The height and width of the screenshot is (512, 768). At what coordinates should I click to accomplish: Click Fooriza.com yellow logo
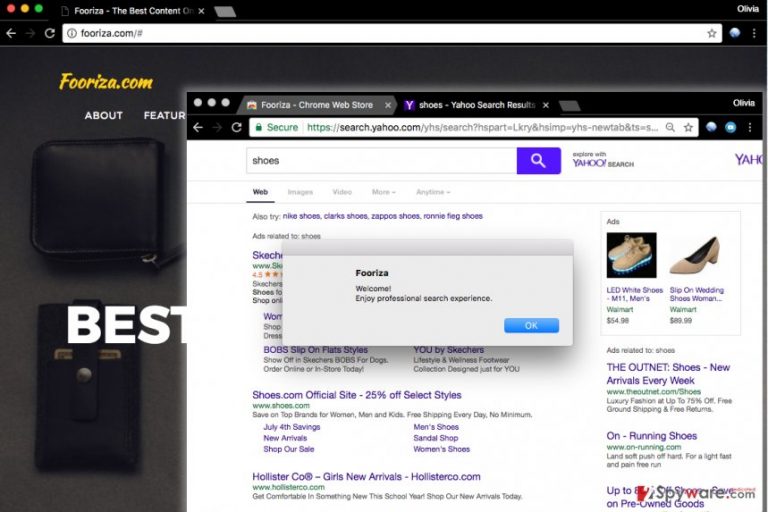click(106, 81)
